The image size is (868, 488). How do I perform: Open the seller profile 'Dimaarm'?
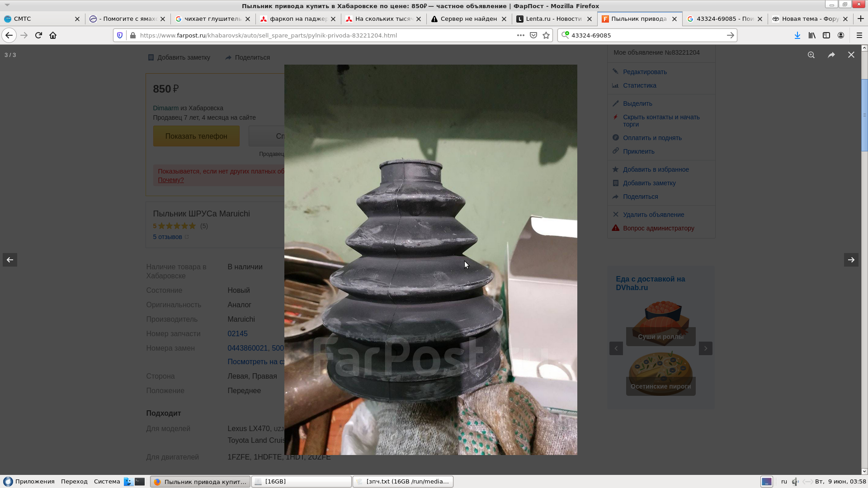(165, 108)
